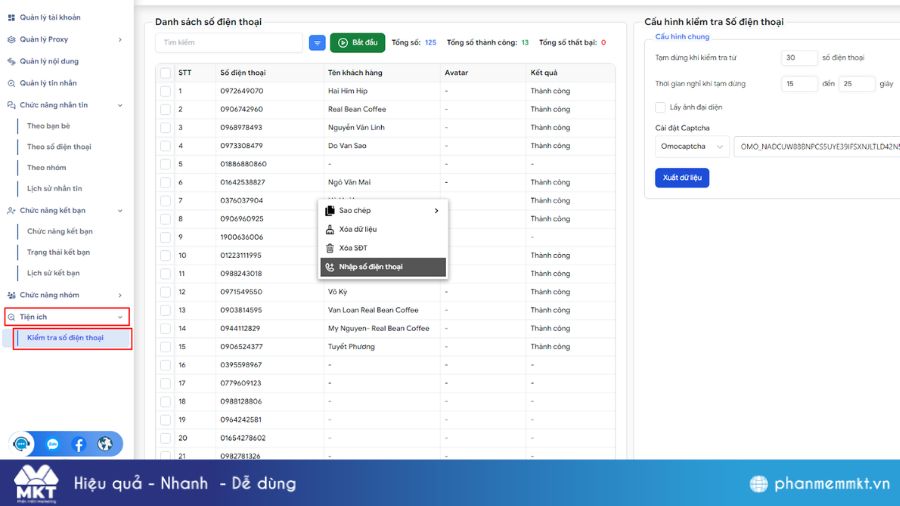Open Lịch sử nhắn tin item
The image size is (900, 506).
(55, 188)
